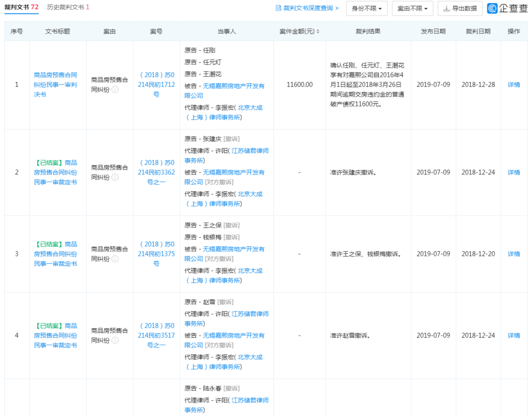Click 裁判结果 column header
Viewport: 532px width, 417px height.
click(368, 31)
